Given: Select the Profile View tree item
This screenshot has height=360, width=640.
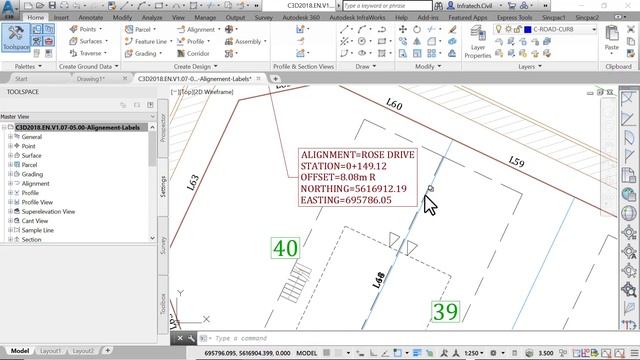Looking at the screenshot, I should pyautogui.click(x=37, y=202).
